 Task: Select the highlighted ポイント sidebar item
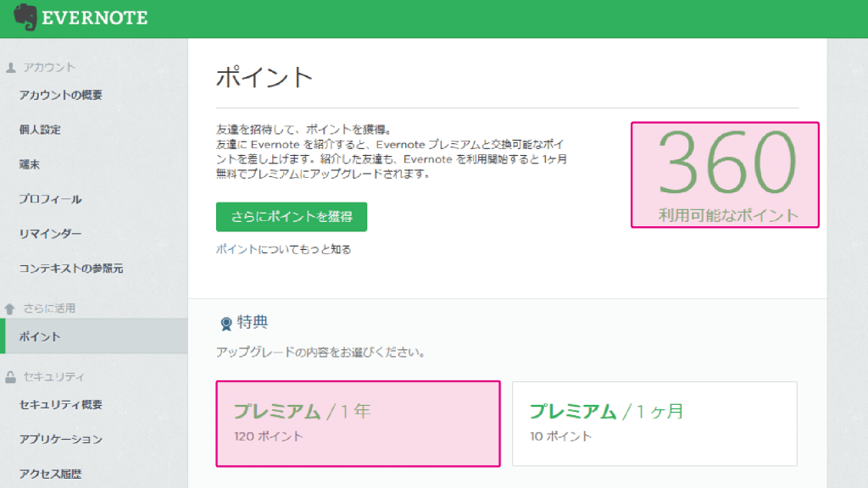(94, 336)
